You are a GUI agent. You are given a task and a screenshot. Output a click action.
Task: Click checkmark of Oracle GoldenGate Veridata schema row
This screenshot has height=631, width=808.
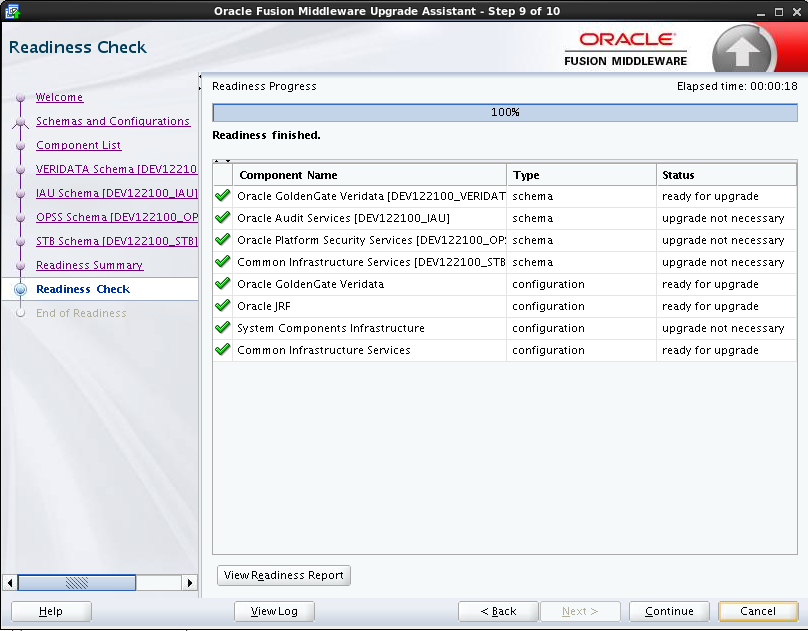coord(223,196)
